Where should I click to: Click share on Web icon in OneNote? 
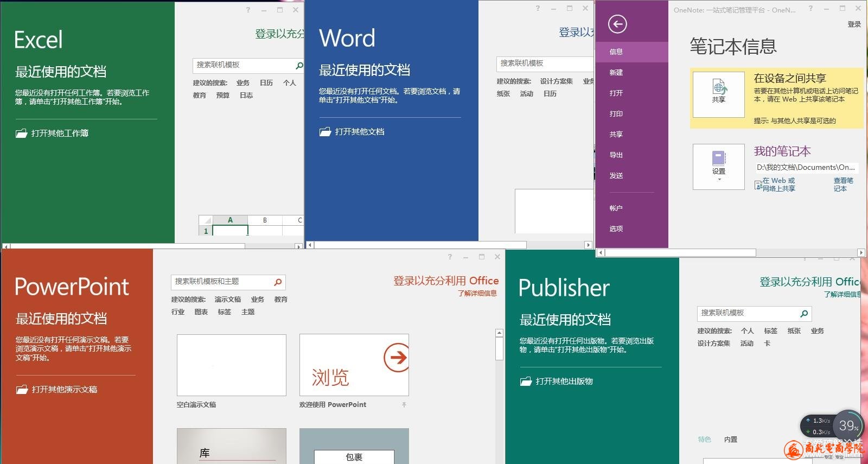[758, 185]
